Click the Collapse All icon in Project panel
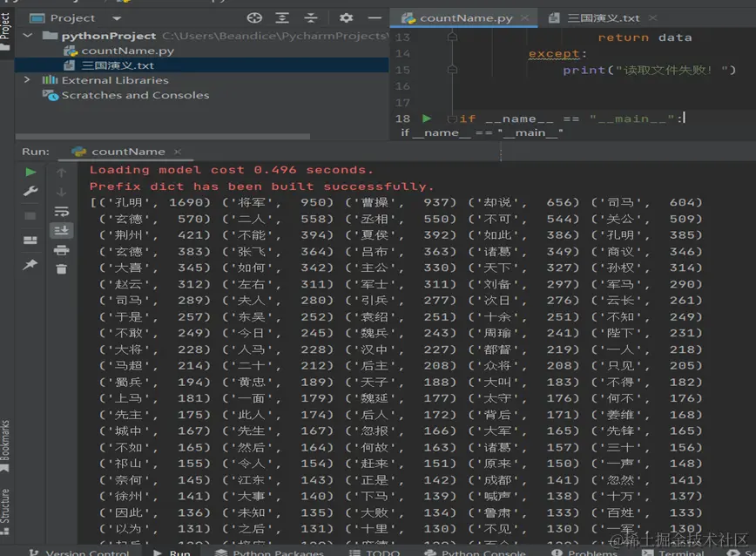The height and width of the screenshot is (556, 756). coord(311,17)
